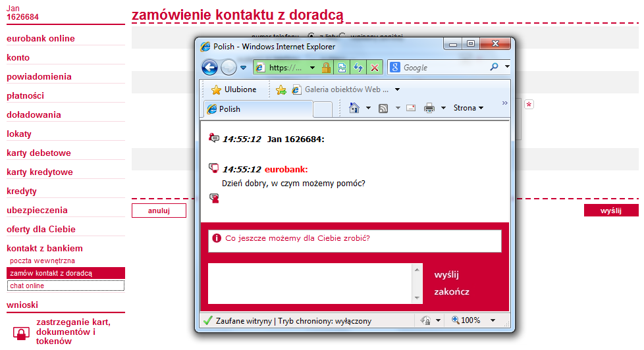The height and width of the screenshot is (350, 644).
Task: Click the chat icon beside eurobank message
Action: 214,167
